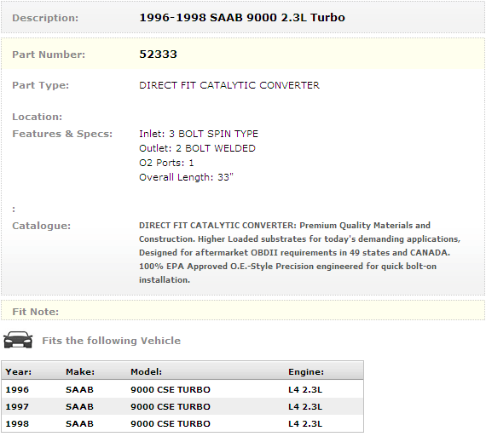Click SAAB in the 1998 row
The width and height of the screenshot is (486, 448).
pos(79,423)
